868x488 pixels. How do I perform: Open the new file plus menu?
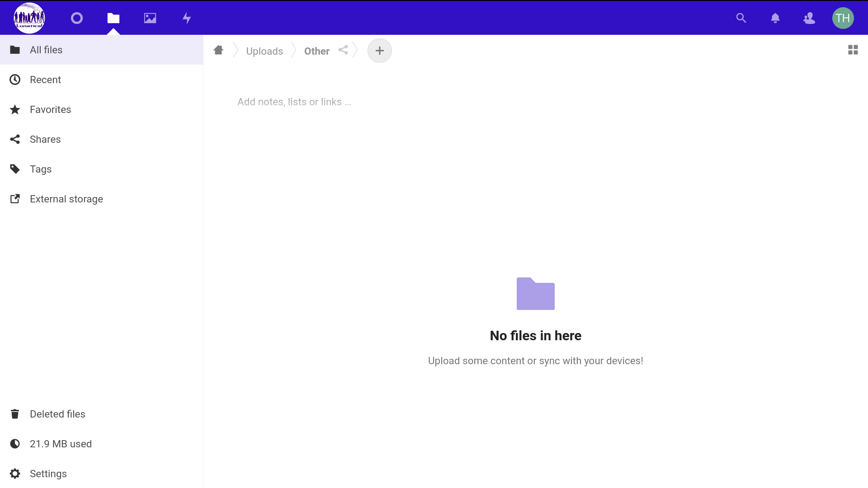coord(380,51)
